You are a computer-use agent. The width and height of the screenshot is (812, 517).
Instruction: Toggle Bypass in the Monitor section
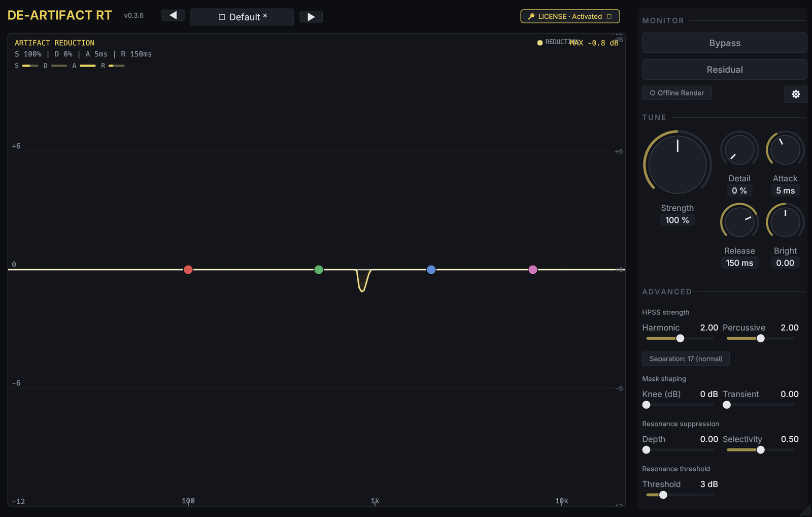(725, 43)
